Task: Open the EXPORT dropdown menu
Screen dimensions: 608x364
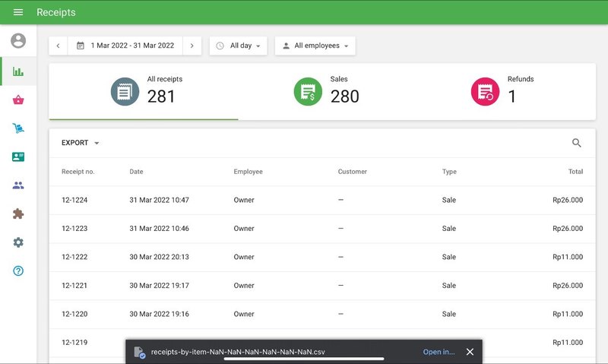Action: [x=81, y=143]
